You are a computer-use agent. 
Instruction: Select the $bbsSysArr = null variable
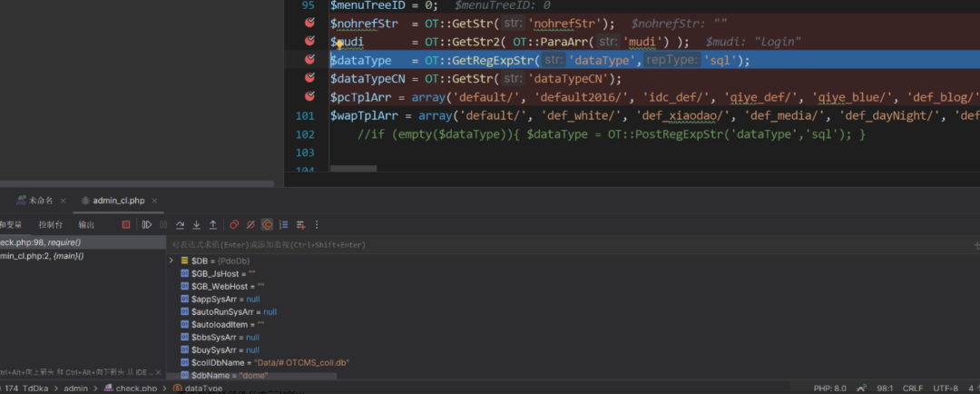(x=220, y=337)
